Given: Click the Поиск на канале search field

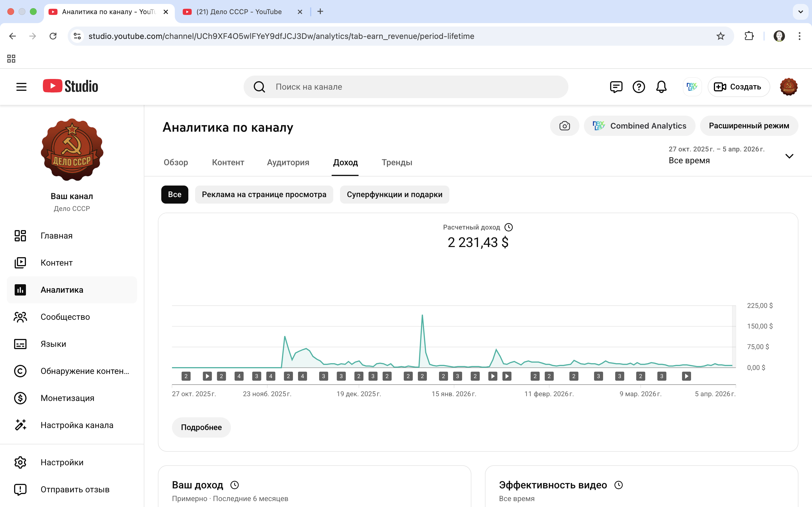Looking at the screenshot, I should pos(406,87).
